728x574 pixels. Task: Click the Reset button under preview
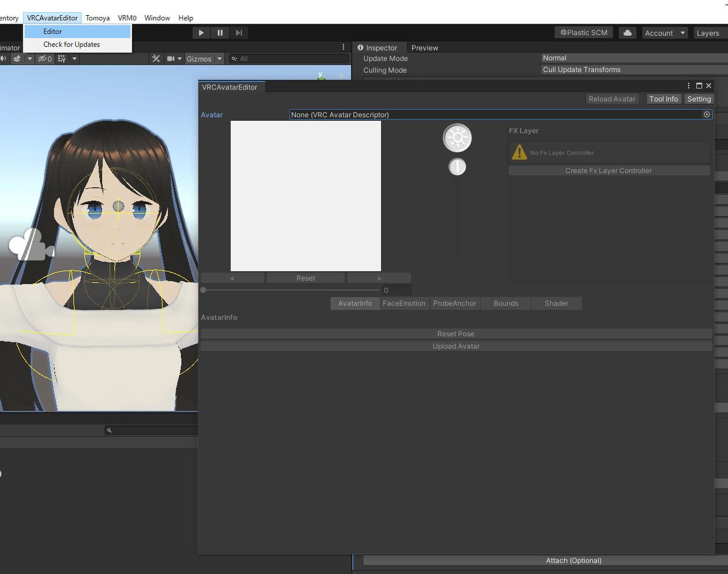[306, 278]
